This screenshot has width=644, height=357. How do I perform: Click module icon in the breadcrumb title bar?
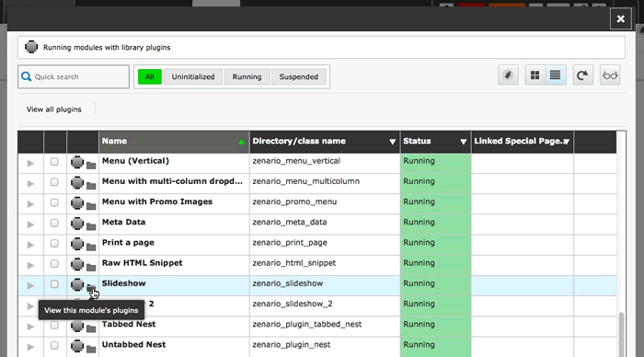tap(31, 47)
